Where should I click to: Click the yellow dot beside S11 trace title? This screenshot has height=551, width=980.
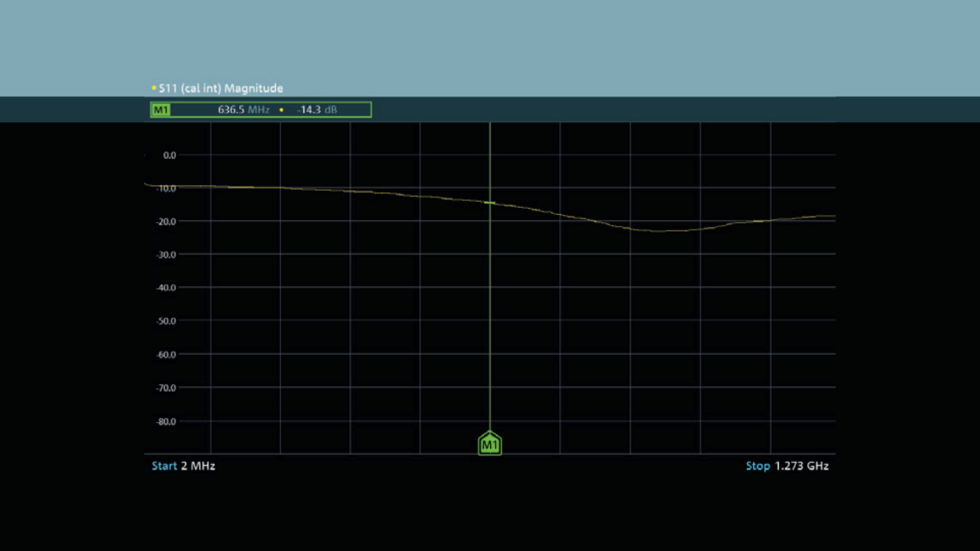[x=154, y=89]
